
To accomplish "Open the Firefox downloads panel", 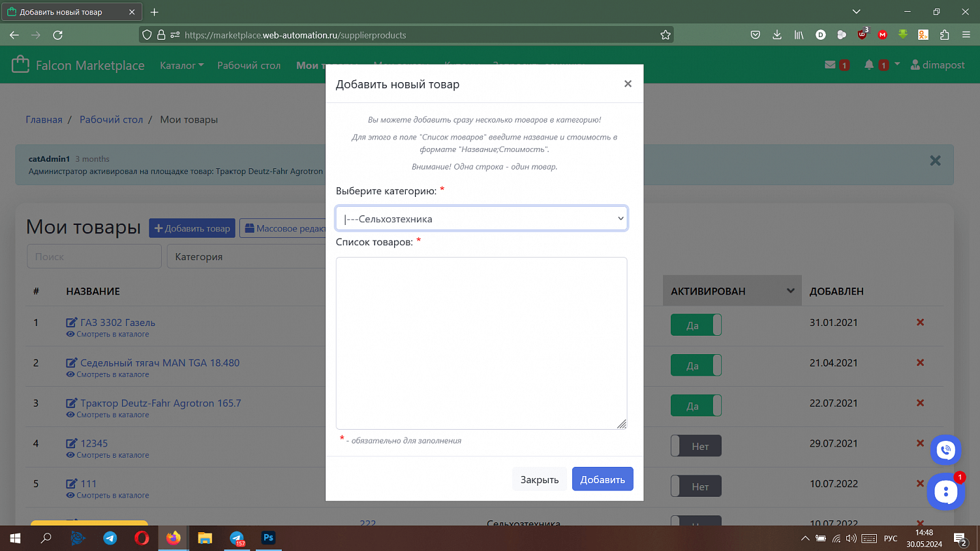I will pos(776,35).
